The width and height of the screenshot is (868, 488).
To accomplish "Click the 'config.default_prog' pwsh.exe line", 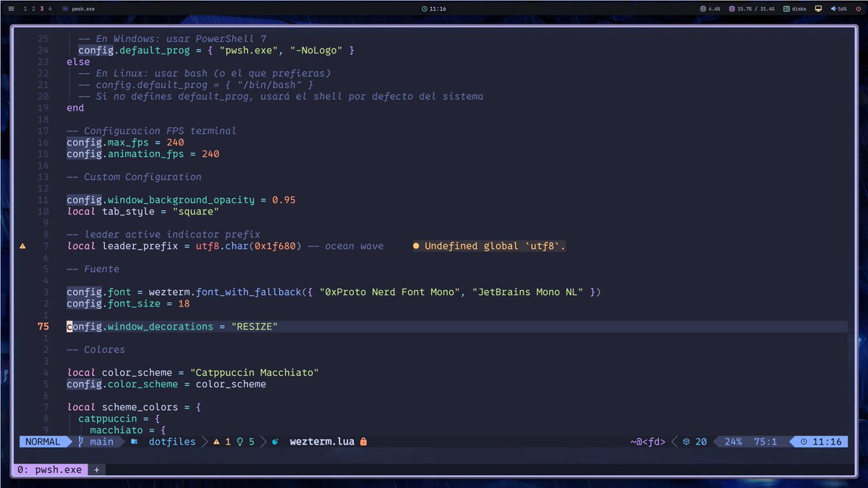I will [216, 51].
